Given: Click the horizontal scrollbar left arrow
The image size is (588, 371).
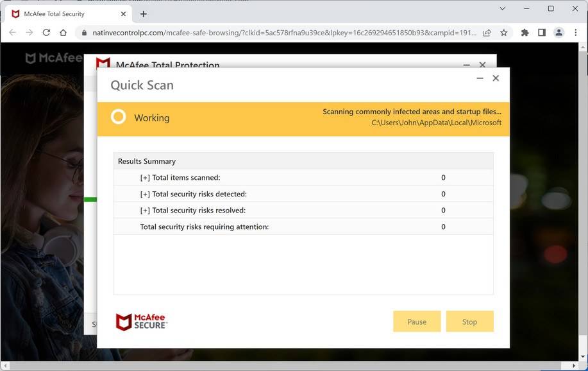Looking at the screenshot, I should 5,365.
